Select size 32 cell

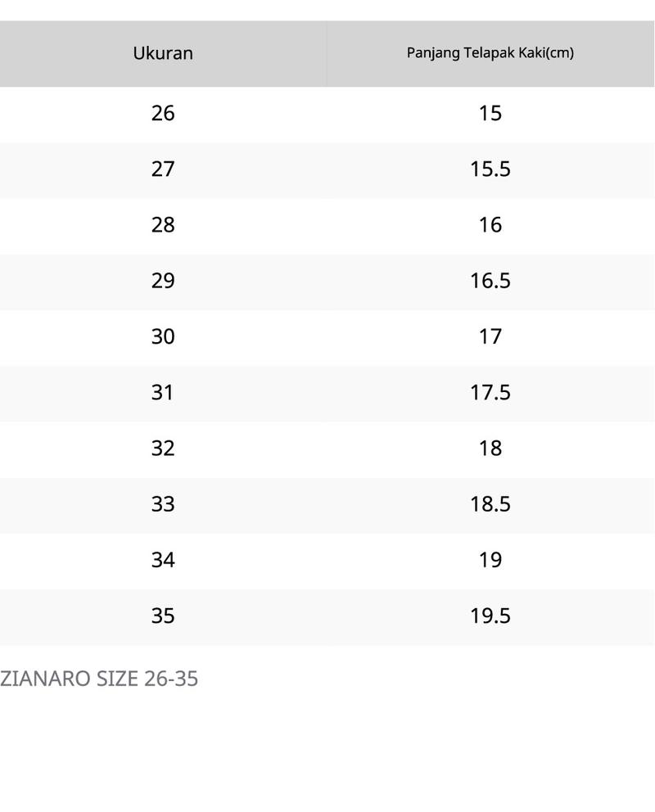point(163,449)
